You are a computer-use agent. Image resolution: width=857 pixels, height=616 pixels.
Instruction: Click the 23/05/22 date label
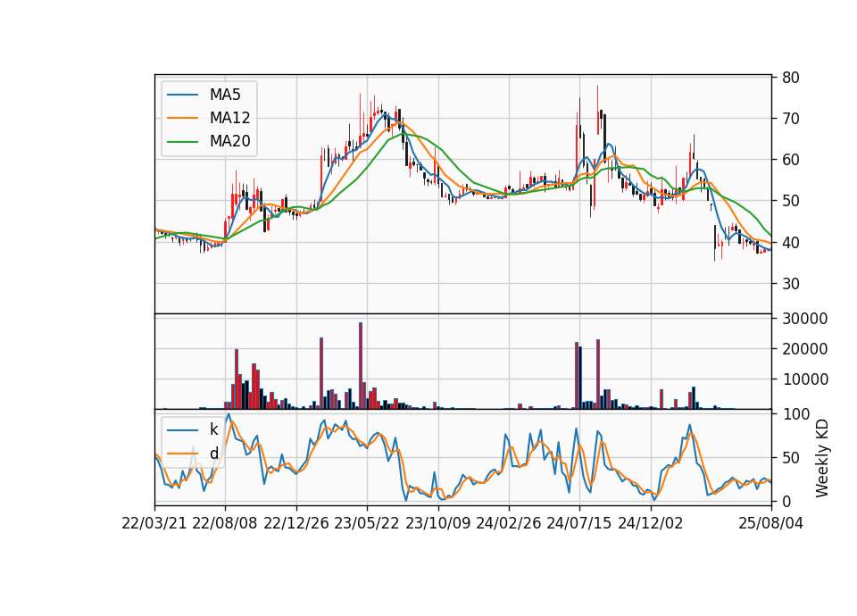tap(367, 523)
